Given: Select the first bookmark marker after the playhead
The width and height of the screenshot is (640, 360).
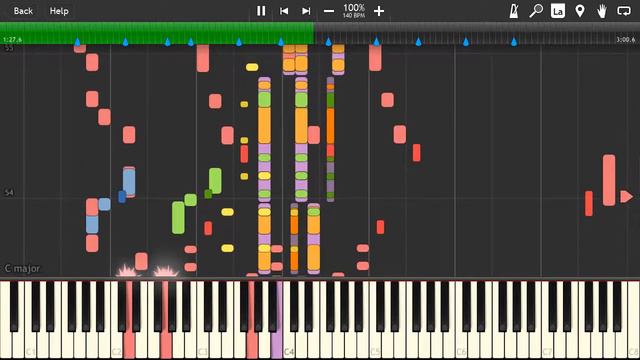Looking at the screenshot, I should pyautogui.click(x=329, y=42).
